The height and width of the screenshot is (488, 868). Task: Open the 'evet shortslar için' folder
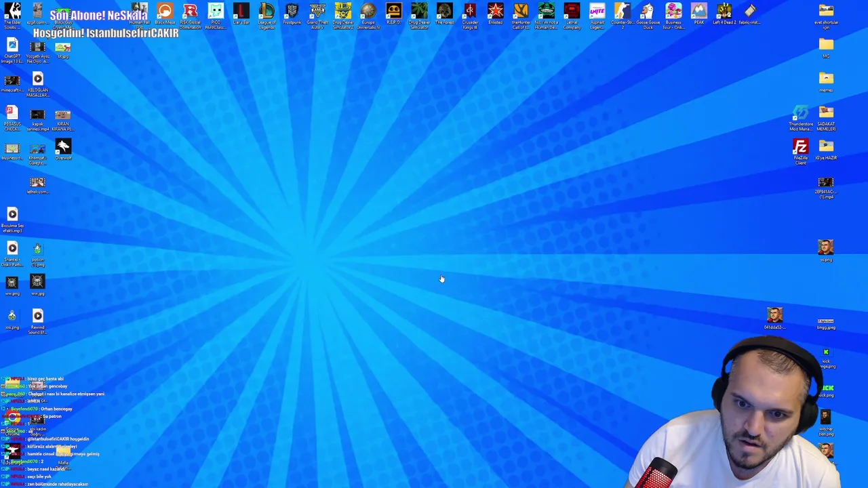(826, 16)
